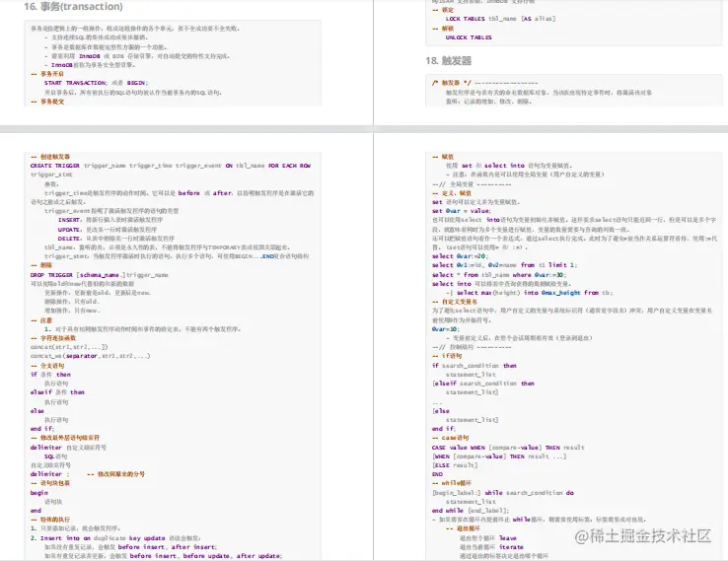Click the '-- 特殊的执行' comment heading
Viewport: 728px width, 561px height.
(50, 520)
